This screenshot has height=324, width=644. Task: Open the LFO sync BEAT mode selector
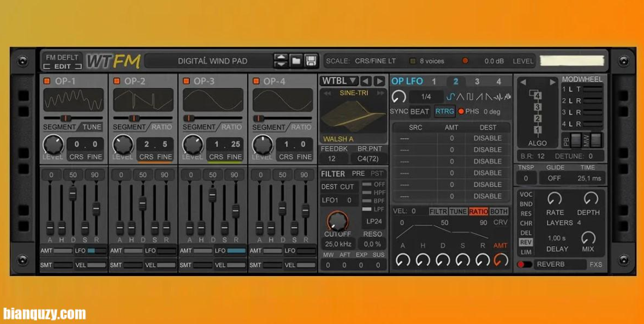420,111
